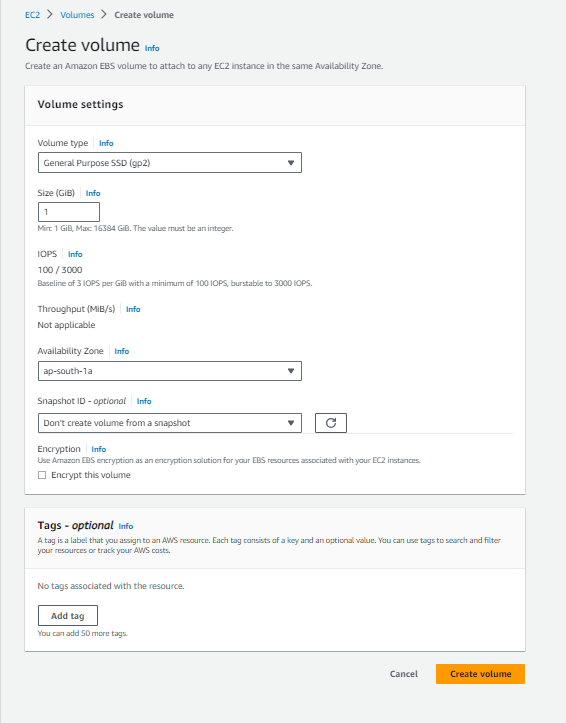Click the snapshot list refresh icon
Image resolution: width=566 pixels, height=723 pixels.
click(330, 423)
